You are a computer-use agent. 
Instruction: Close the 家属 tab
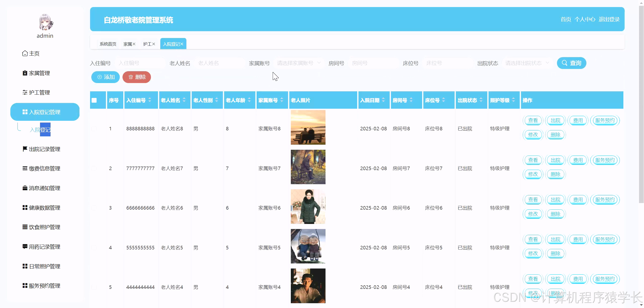[134, 44]
